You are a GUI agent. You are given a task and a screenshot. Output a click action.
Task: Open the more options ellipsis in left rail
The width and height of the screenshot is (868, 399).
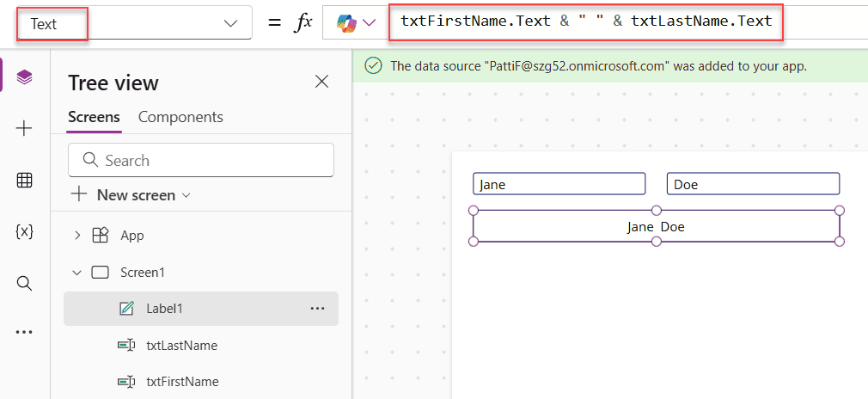[24, 332]
